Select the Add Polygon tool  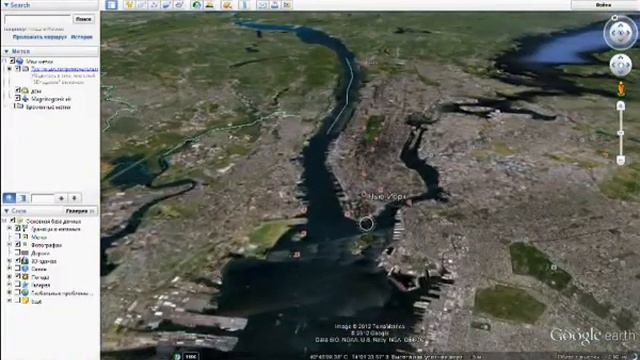(x=142, y=5)
